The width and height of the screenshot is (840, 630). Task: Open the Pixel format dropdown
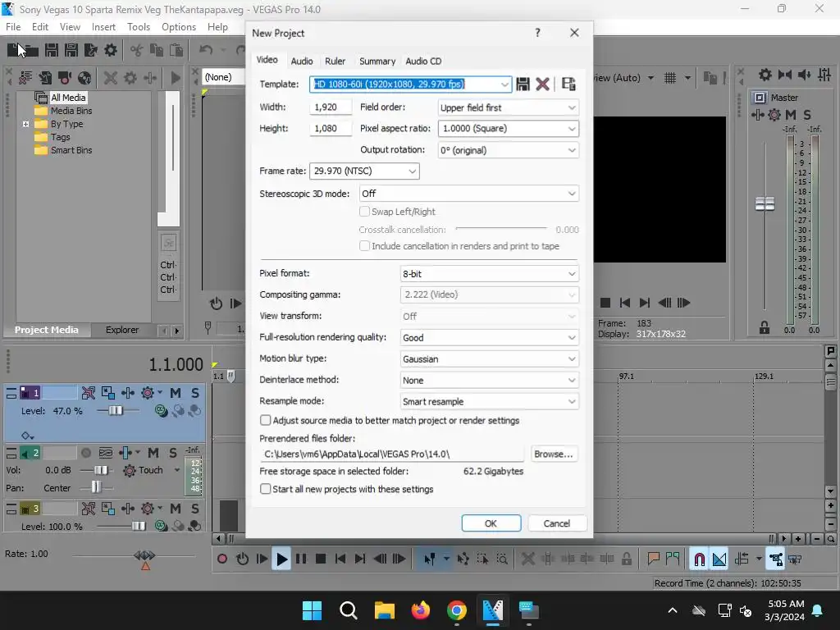[489, 274]
